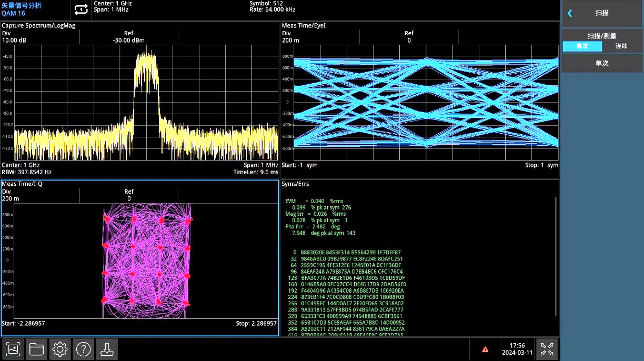Click the red warning triangle indicator
This screenshot has width=644, height=361.
485,349
